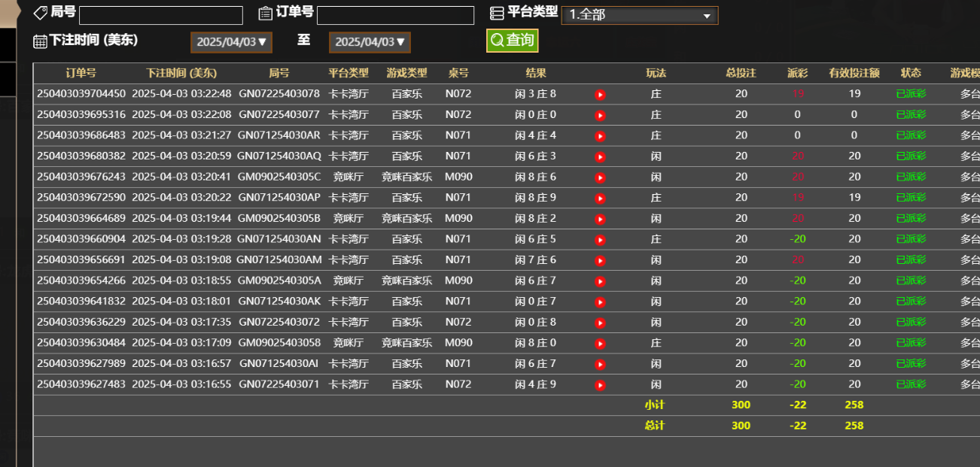980x467 pixels.
Task: Click inside the 局号 input box
Action: pyautogui.click(x=160, y=15)
